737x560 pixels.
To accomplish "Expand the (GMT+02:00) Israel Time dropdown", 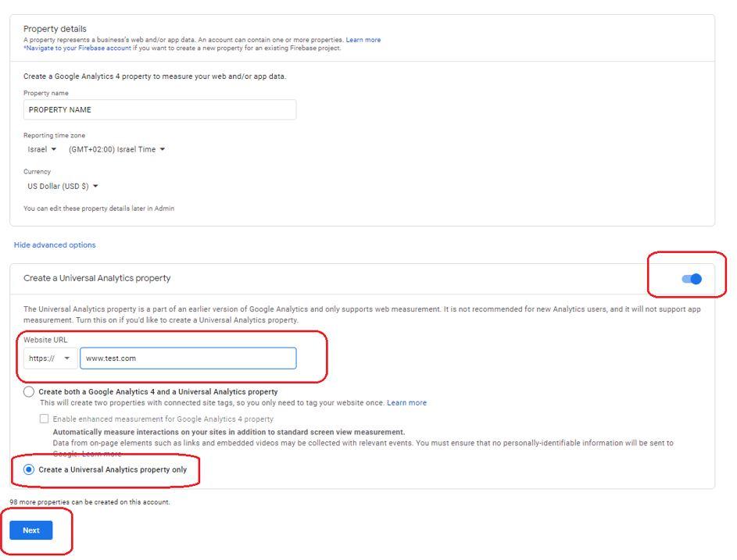I will (116, 149).
